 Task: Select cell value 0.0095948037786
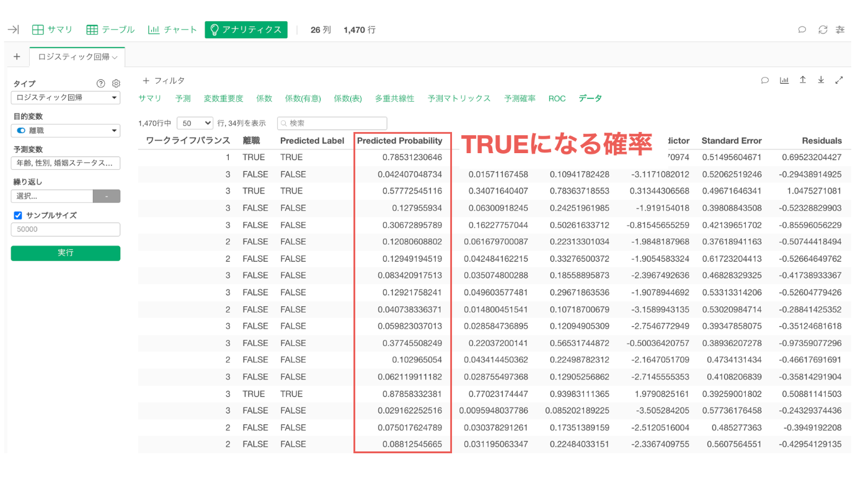pyautogui.click(x=494, y=410)
